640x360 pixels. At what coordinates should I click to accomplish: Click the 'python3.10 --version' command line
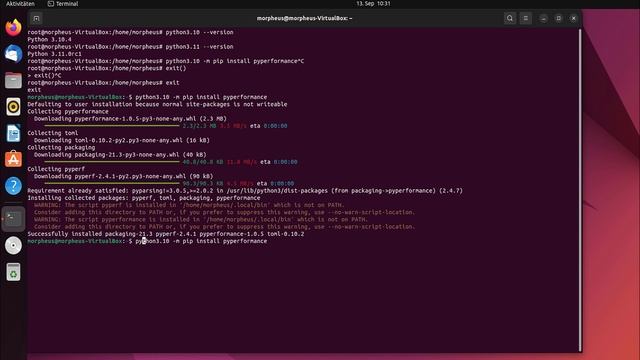130,32
